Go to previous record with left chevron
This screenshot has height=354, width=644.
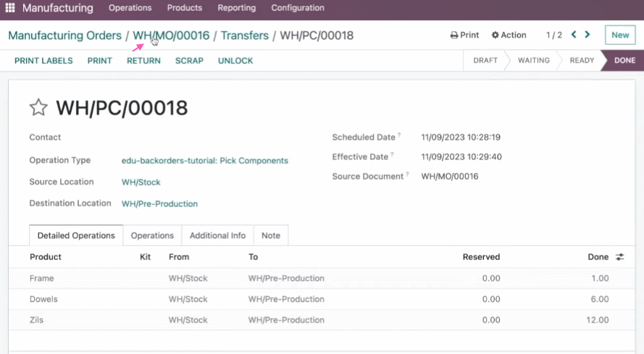click(574, 35)
